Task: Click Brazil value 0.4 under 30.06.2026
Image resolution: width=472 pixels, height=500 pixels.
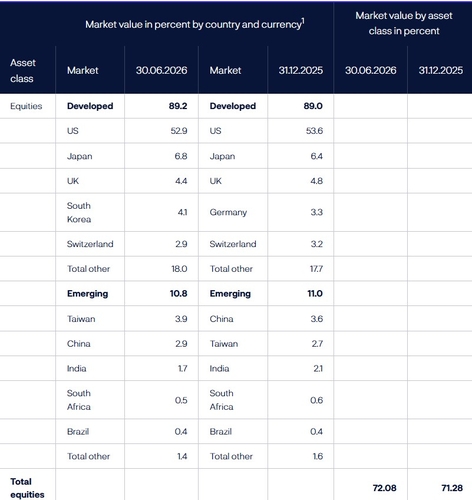Action: (181, 432)
